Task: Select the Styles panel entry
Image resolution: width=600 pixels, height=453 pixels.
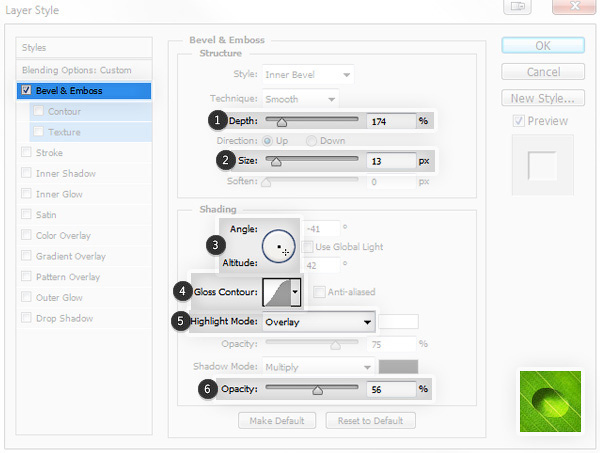Action: click(84, 47)
